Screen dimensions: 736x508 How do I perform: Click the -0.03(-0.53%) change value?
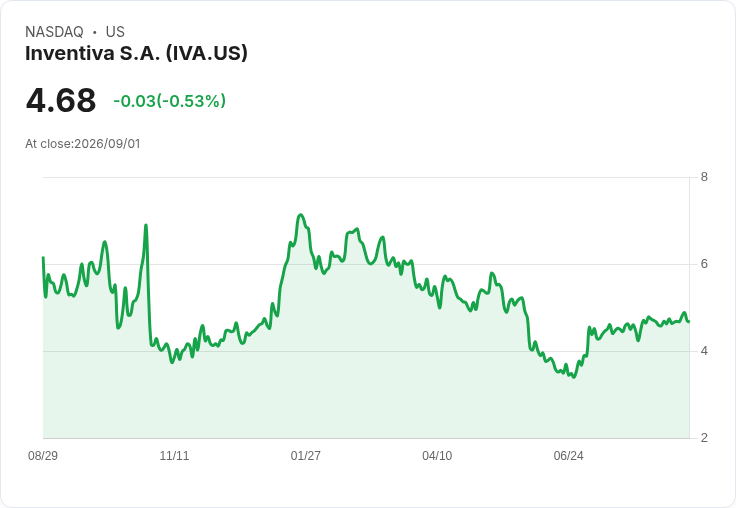click(x=169, y=101)
